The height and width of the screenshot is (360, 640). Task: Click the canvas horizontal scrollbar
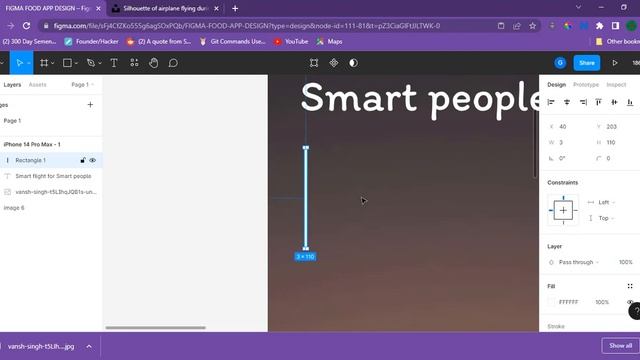(x=156, y=327)
